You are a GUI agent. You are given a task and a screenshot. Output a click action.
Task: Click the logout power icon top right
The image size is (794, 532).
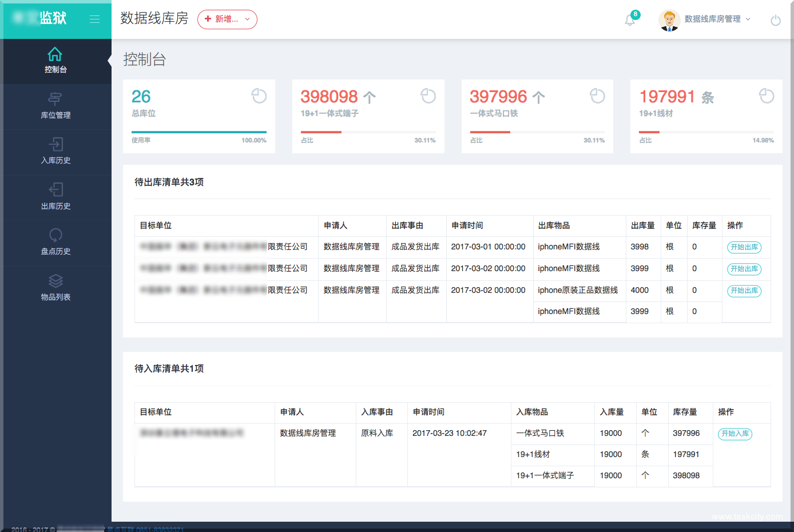coord(776,19)
